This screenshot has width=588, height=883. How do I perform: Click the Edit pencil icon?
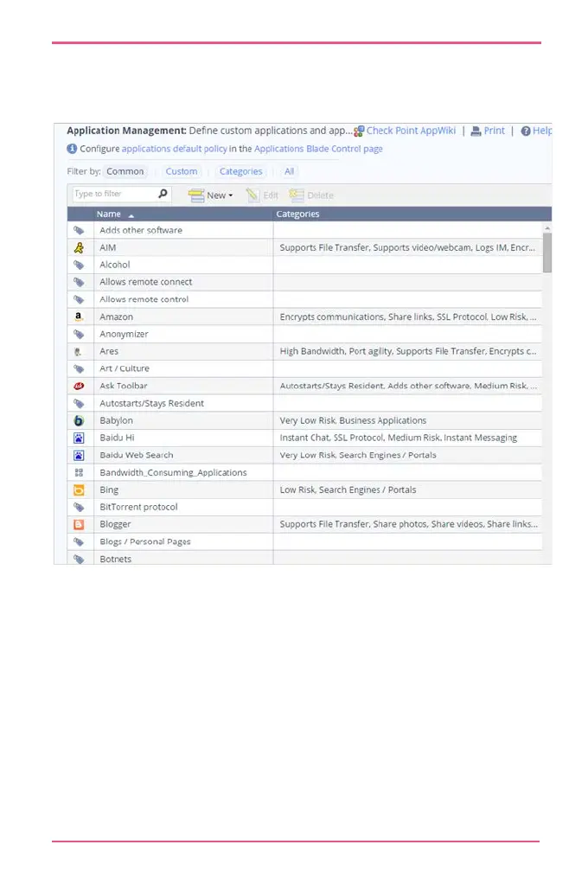click(252, 195)
